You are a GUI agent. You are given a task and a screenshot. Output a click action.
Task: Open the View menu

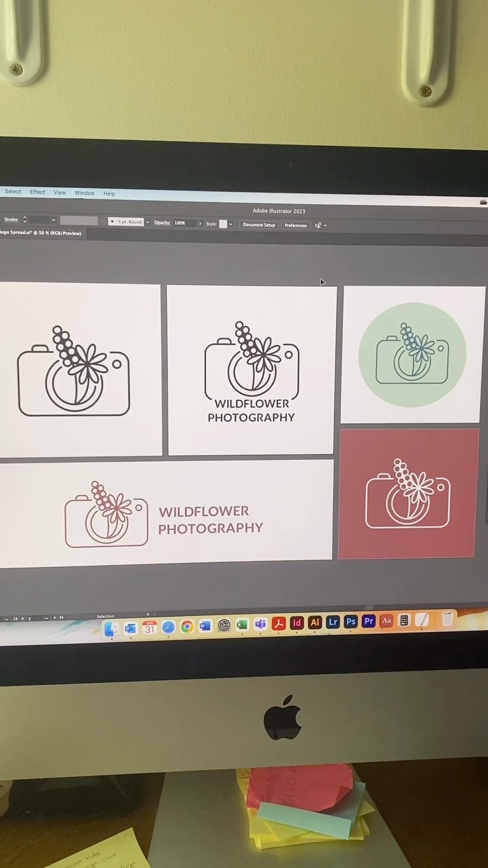[60, 193]
